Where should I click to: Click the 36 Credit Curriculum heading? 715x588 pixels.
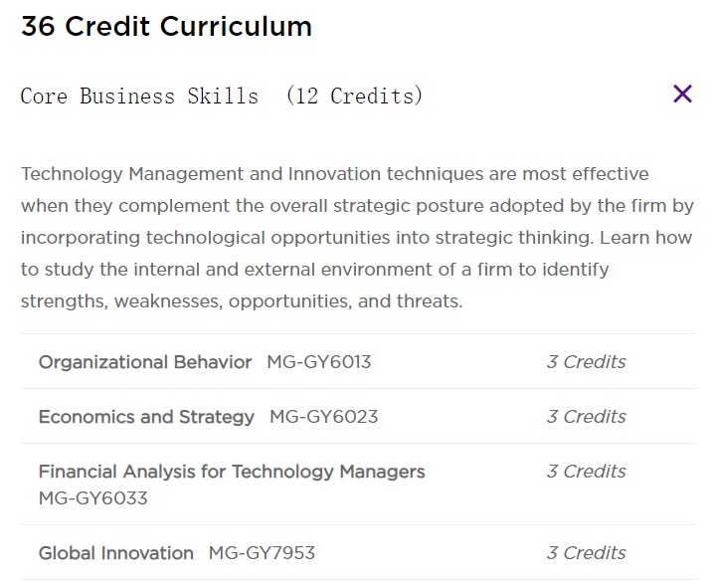pyautogui.click(x=166, y=27)
